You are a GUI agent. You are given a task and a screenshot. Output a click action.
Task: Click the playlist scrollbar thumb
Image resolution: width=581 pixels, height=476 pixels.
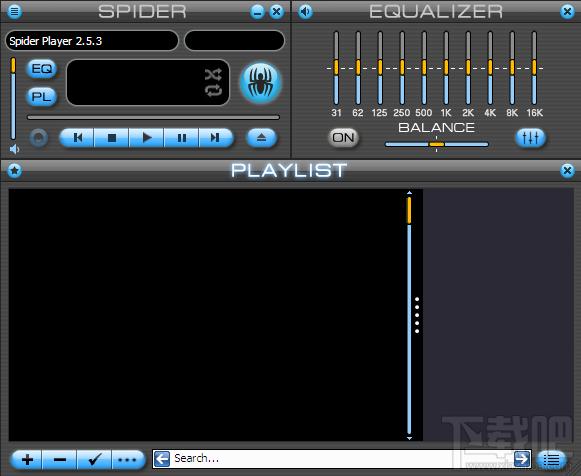409,210
